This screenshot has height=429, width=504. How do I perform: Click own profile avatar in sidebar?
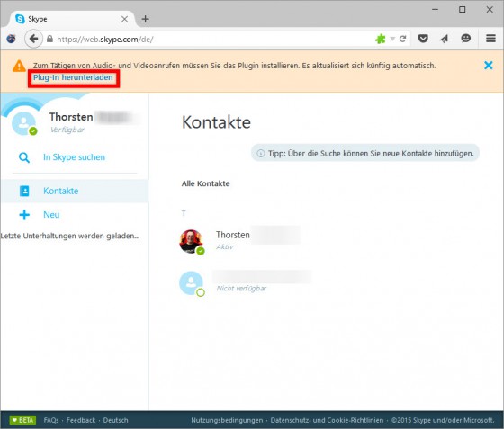point(23,123)
